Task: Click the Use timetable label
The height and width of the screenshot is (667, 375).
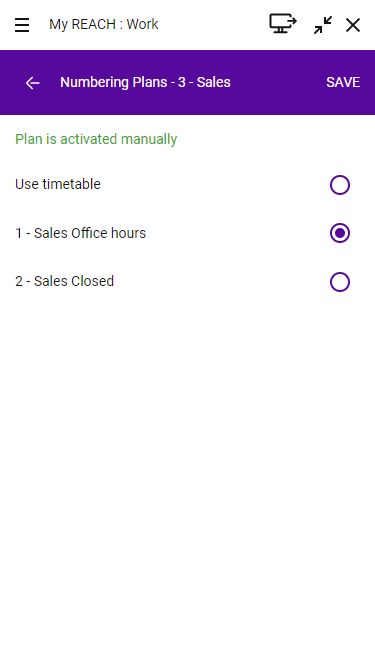Action: [x=58, y=184]
